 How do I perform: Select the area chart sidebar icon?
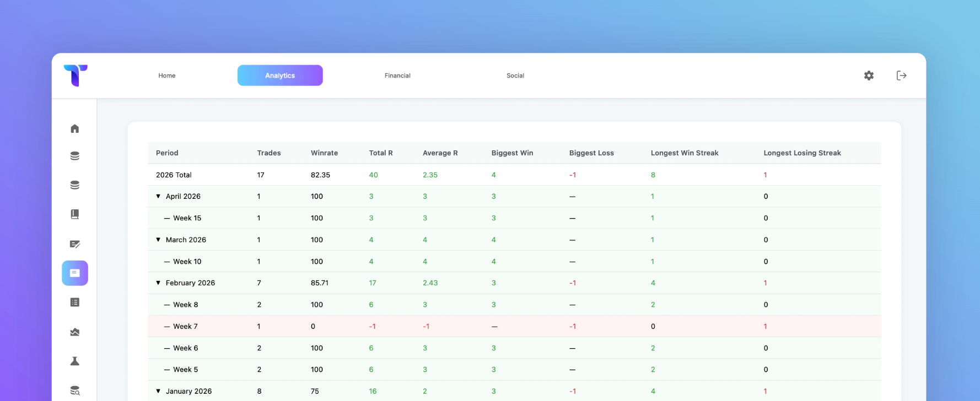(x=75, y=332)
